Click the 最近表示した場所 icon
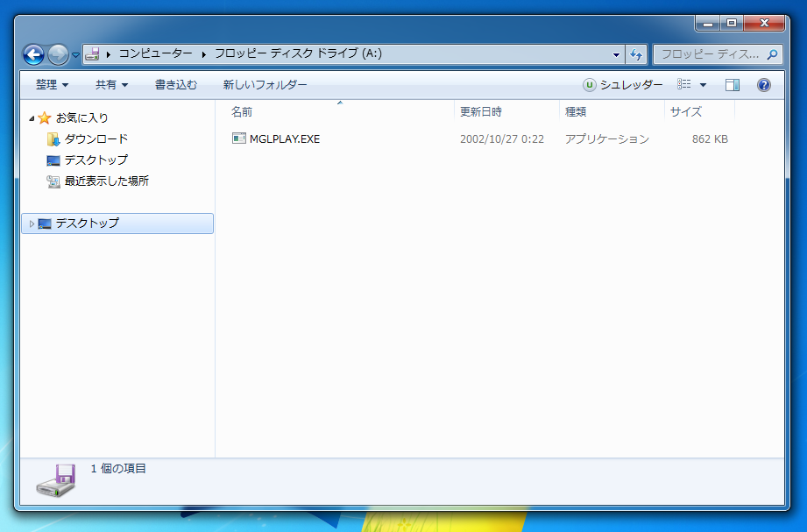The height and width of the screenshot is (532, 807). 53,181
